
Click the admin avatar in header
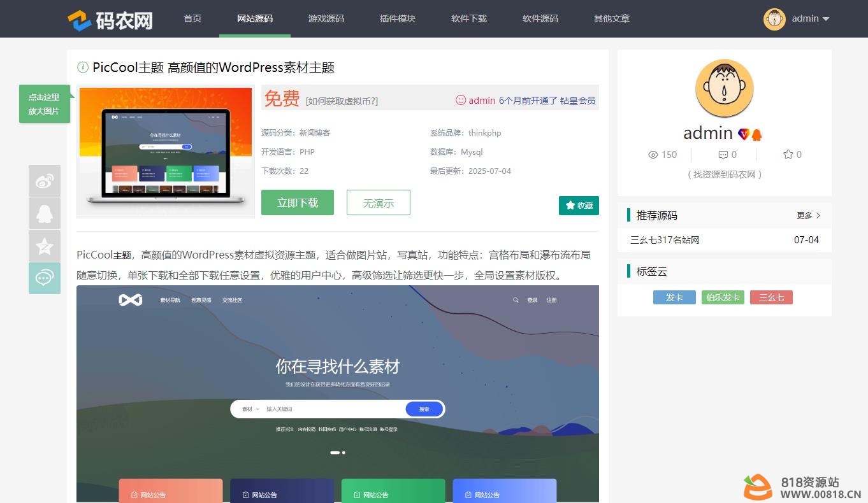(x=774, y=19)
